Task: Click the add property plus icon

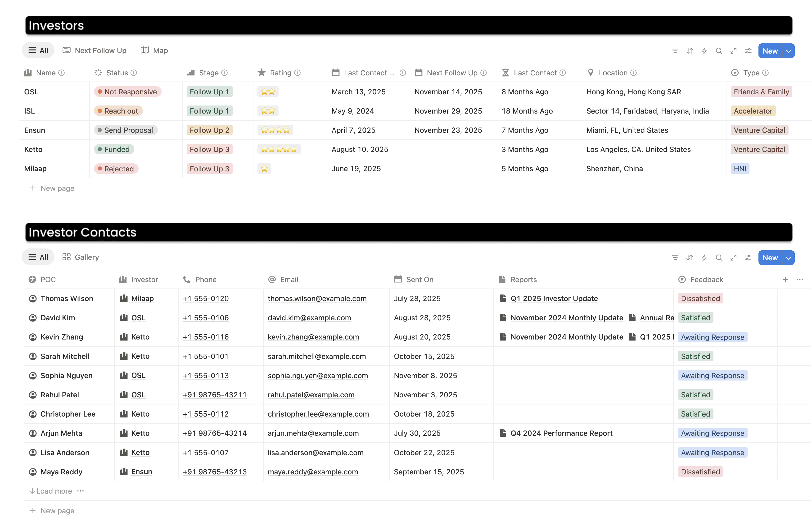Action: coord(785,280)
